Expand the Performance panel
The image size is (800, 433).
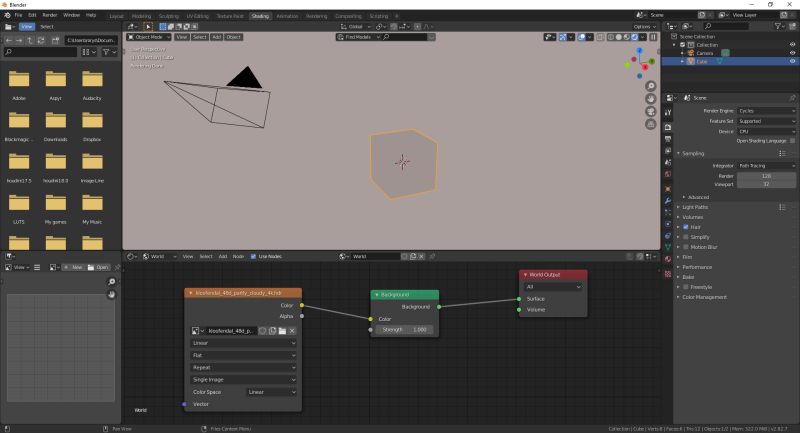(x=696, y=267)
